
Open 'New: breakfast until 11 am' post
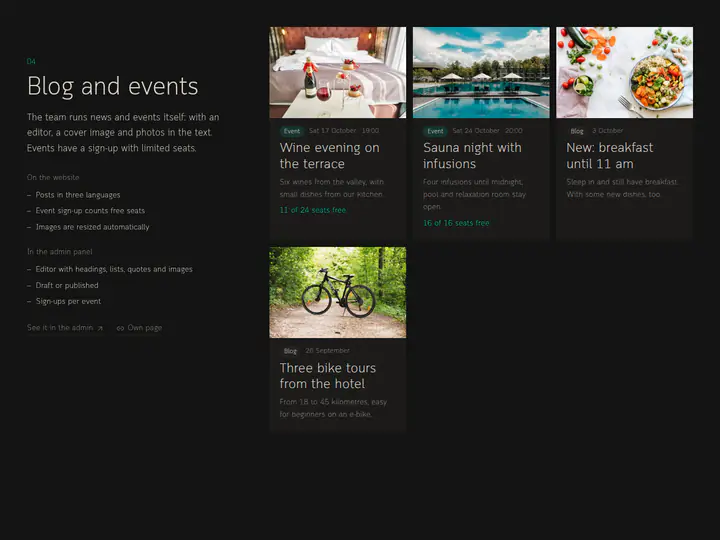pyautogui.click(x=609, y=156)
